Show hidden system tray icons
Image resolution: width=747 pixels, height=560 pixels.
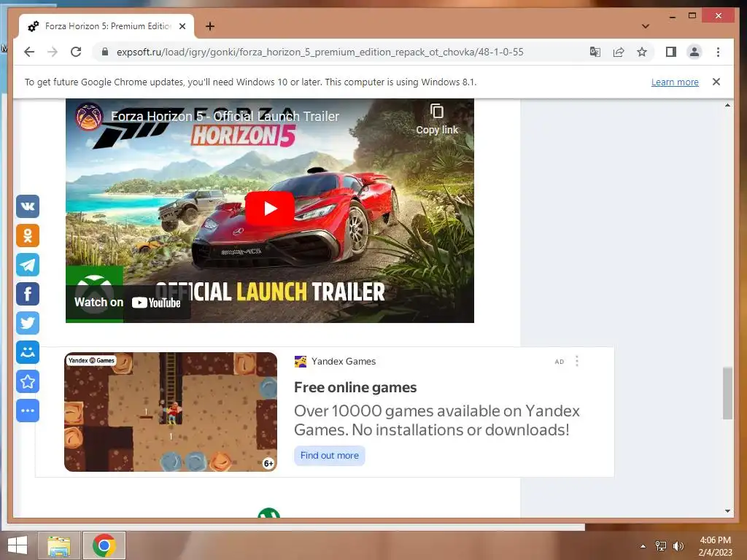click(x=643, y=546)
